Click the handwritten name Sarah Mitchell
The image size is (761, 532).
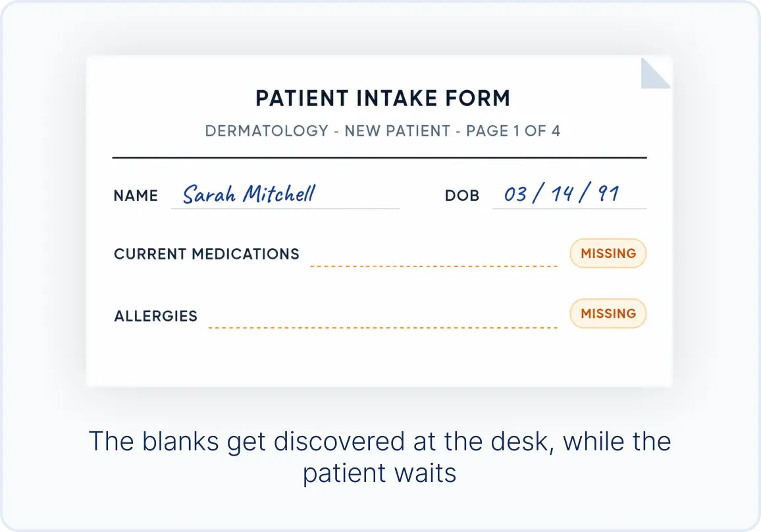click(x=249, y=194)
